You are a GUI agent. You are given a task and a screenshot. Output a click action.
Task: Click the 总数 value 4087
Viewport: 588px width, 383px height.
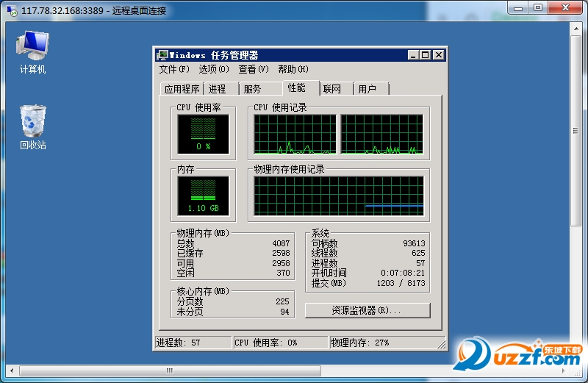[x=282, y=243]
